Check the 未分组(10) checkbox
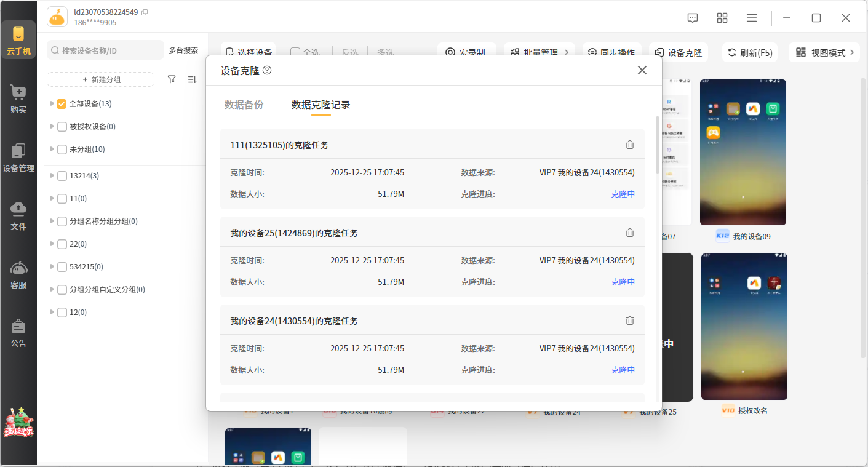The width and height of the screenshot is (868, 467). click(x=62, y=150)
